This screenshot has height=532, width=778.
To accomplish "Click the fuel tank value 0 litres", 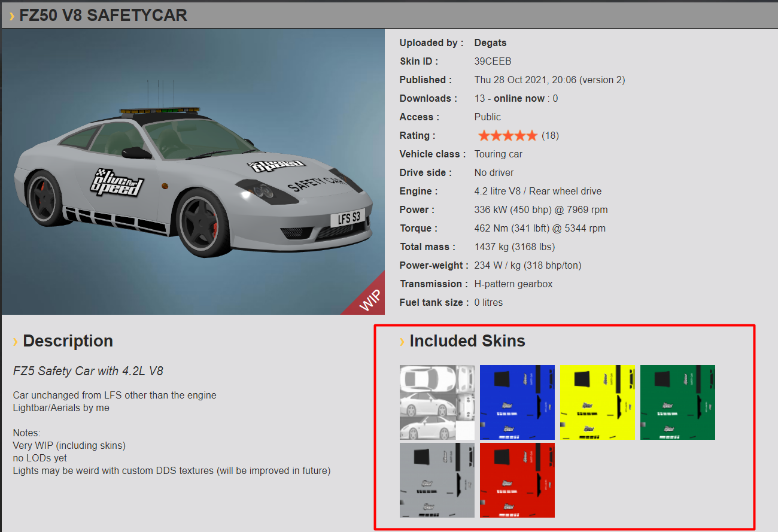I will (488, 303).
